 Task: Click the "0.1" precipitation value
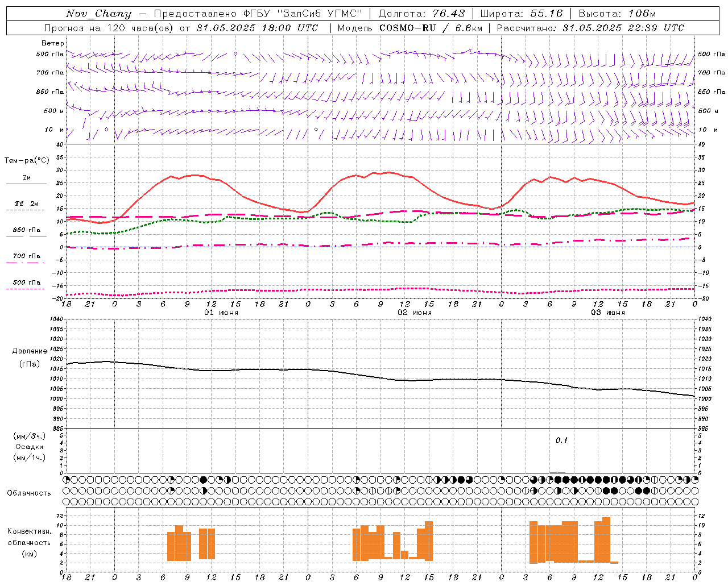point(561,440)
